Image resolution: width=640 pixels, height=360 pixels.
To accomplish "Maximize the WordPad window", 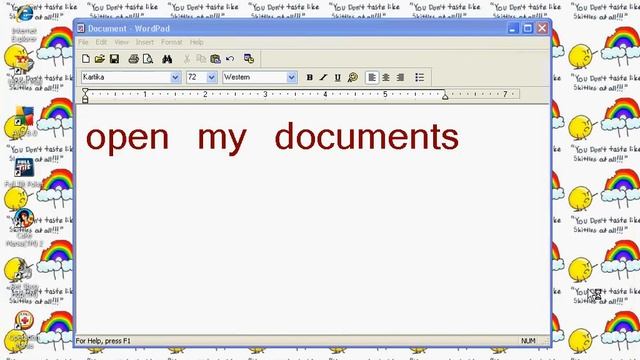I will [x=527, y=28].
